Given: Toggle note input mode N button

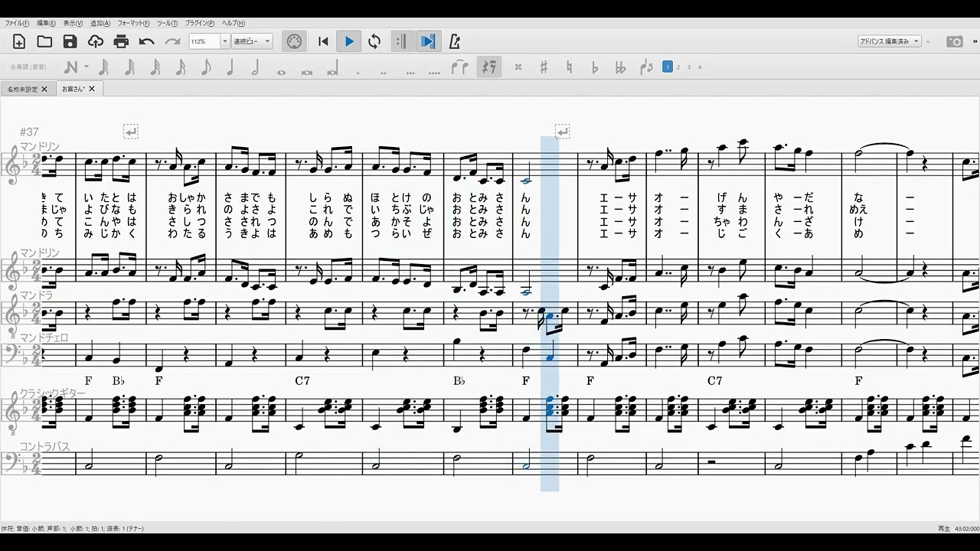Looking at the screenshot, I should [x=70, y=67].
